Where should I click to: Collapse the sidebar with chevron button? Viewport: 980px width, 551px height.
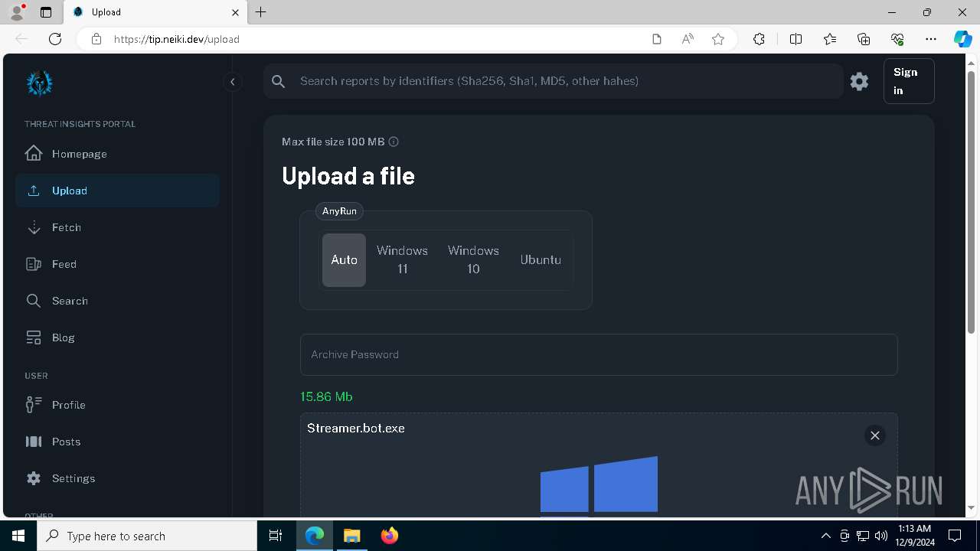pyautogui.click(x=232, y=82)
